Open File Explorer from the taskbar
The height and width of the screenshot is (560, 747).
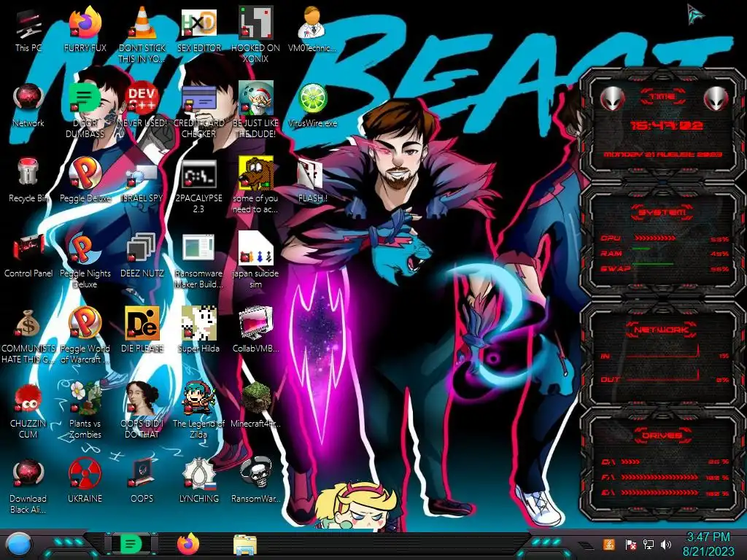click(245, 545)
